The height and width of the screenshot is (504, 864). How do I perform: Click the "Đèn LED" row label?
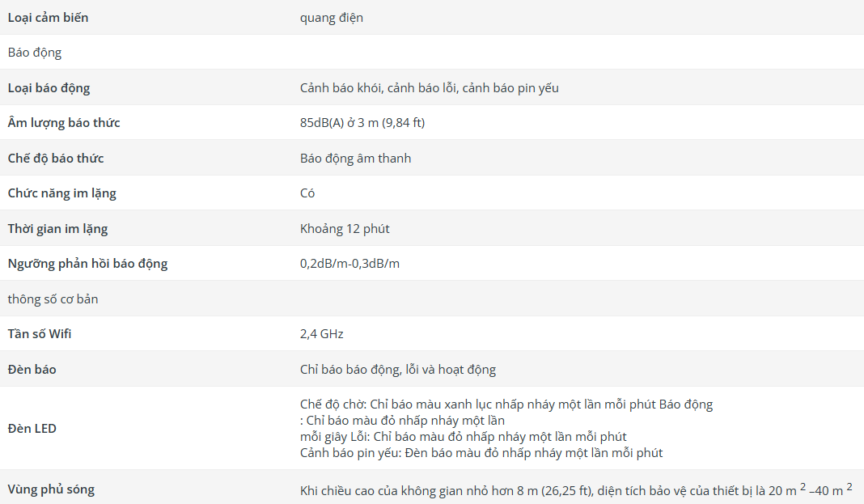[x=32, y=429]
